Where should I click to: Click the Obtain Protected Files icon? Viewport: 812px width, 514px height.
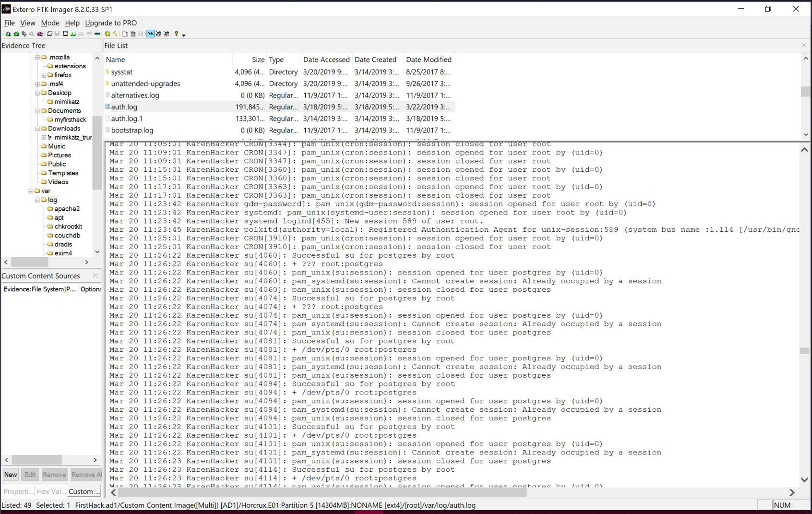click(107, 34)
